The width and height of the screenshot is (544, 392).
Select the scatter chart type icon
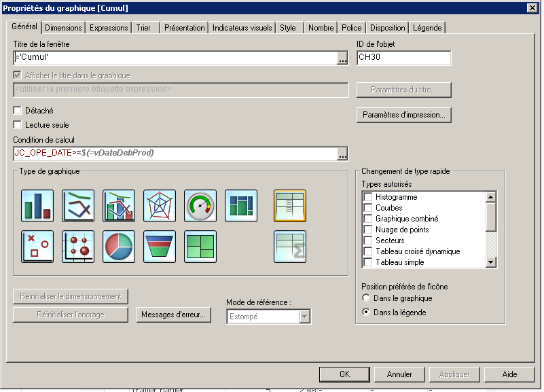tap(37, 247)
